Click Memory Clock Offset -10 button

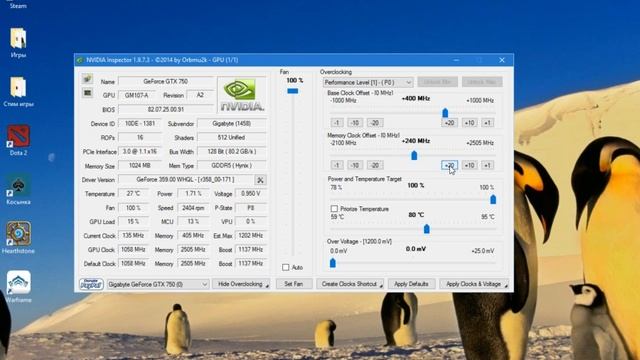(x=355, y=165)
